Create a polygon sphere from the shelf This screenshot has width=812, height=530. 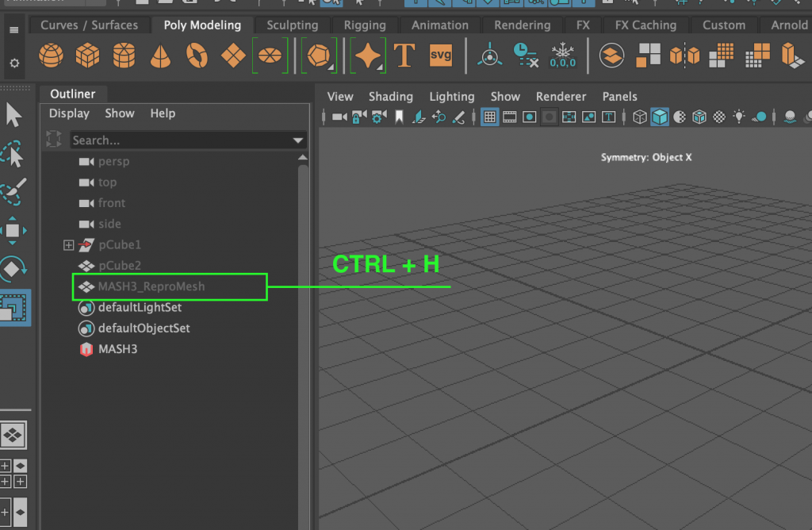51,56
